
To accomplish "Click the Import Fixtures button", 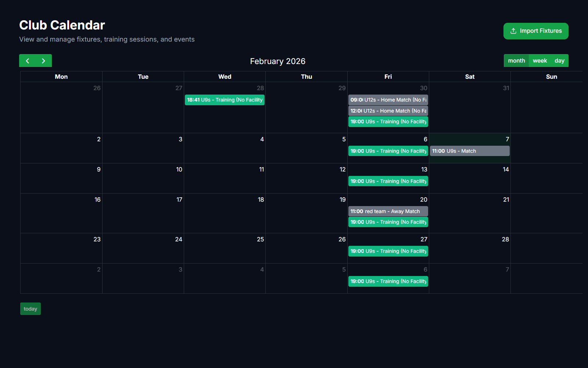I will pos(535,31).
